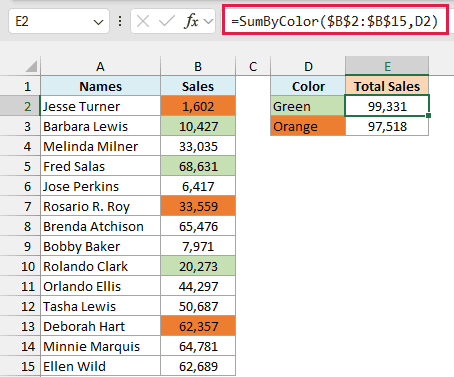
Task: Click the 7,971 sales cell
Action: [x=198, y=246]
